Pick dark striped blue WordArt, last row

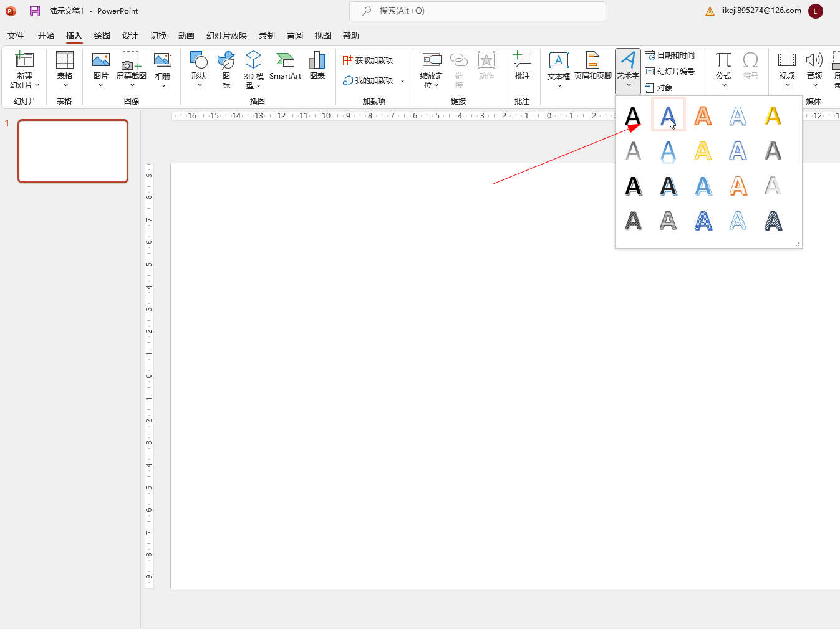pyautogui.click(x=773, y=221)
